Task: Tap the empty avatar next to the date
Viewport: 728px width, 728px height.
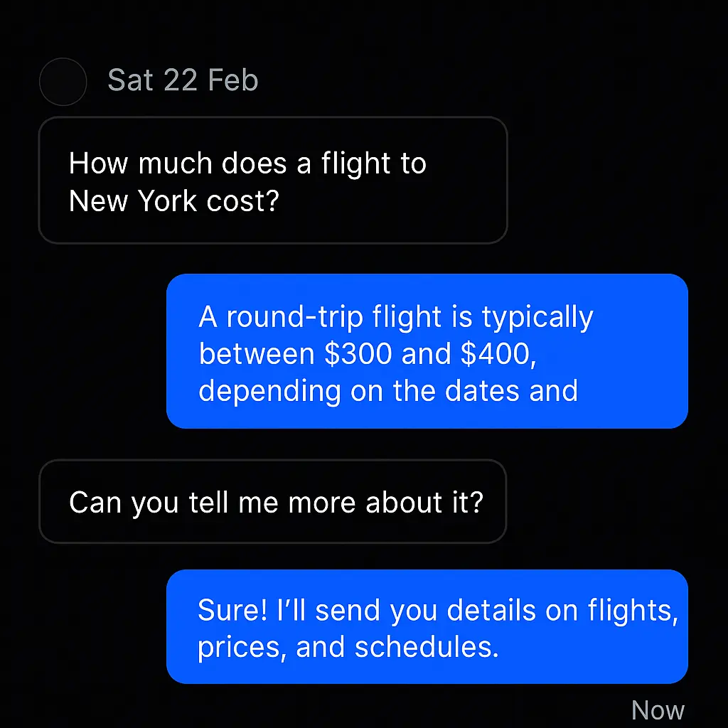Action: pyautogui.click(x=63, y=81)
